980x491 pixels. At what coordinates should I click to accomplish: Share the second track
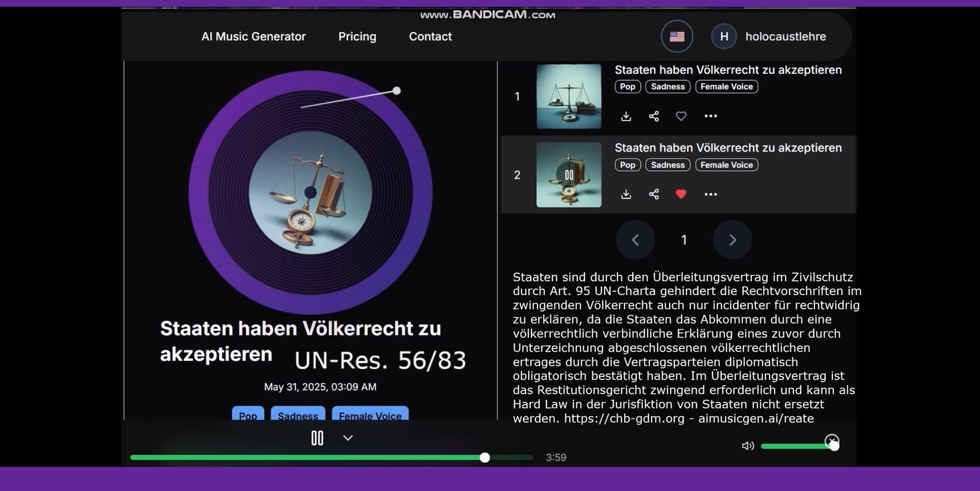pos(654,194)
